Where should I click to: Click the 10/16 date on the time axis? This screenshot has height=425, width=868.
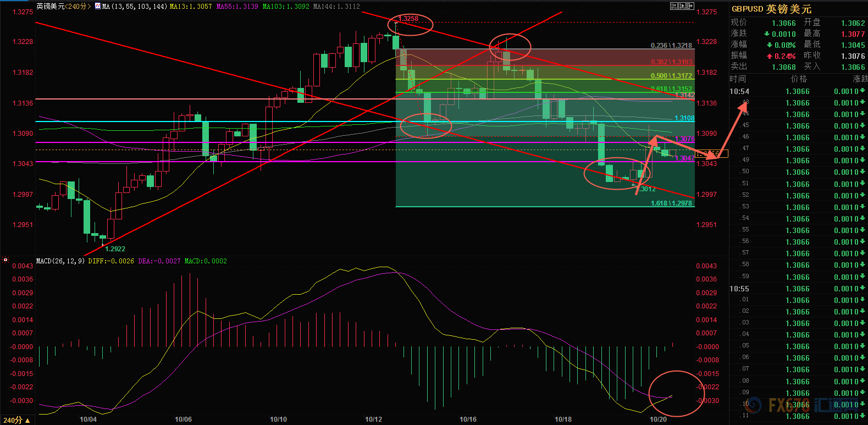(x=468, y=420)
